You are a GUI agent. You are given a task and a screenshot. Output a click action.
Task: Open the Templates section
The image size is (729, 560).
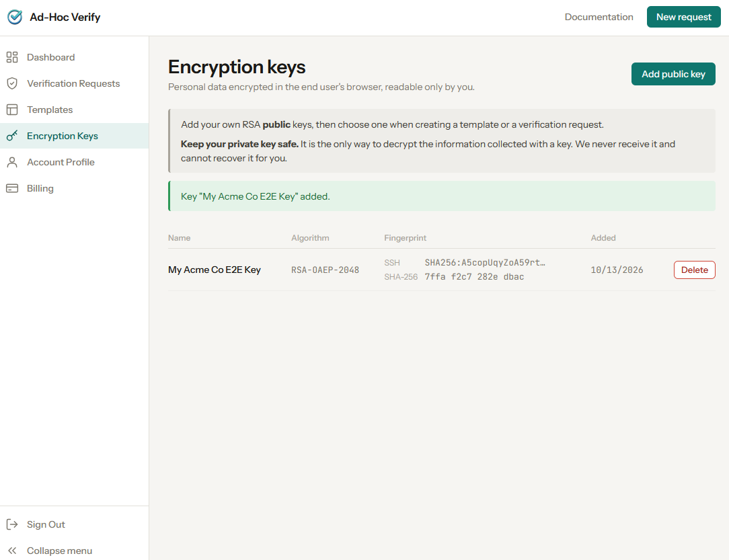pyautogui.click(x=75, y=110)
